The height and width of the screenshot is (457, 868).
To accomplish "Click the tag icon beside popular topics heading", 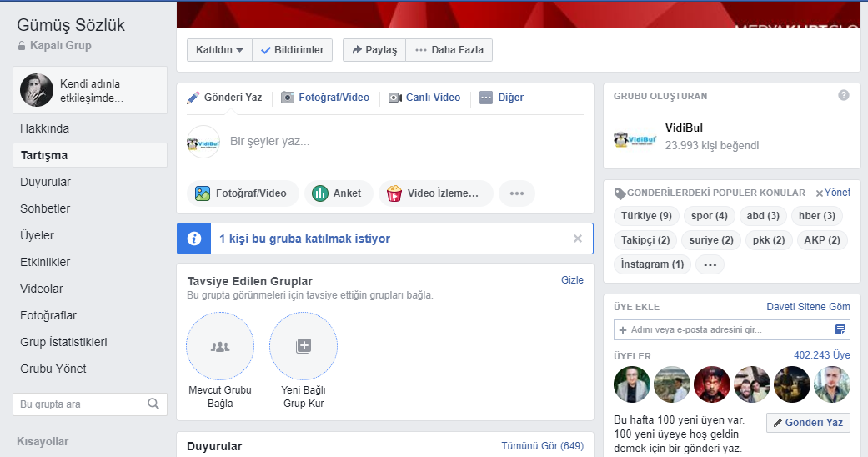I will pyautogui.click(x=620, y=193).
